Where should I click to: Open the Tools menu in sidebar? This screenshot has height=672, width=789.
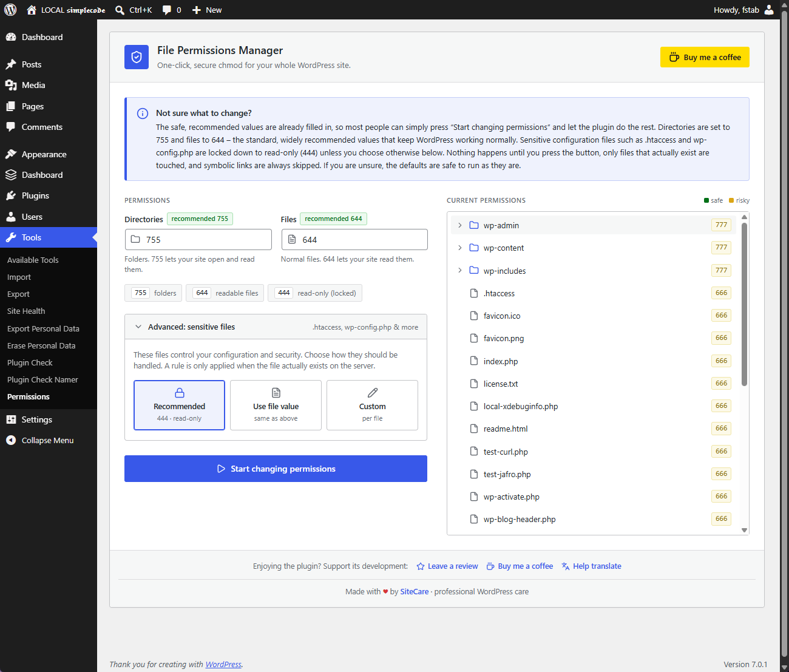click(x=49, y=237)
